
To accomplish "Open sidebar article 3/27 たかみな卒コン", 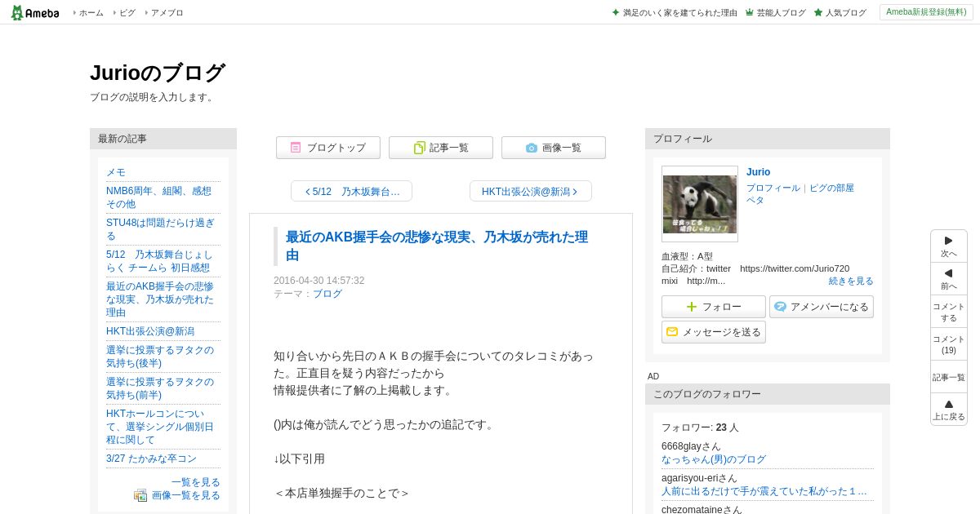I will [x=151, y=459].
